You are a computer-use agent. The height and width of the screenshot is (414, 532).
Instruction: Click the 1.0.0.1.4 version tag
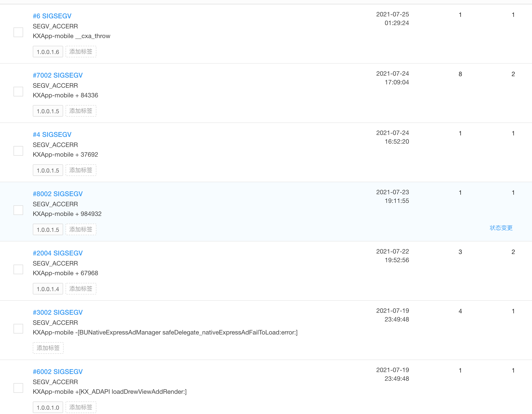pos(48,289)
